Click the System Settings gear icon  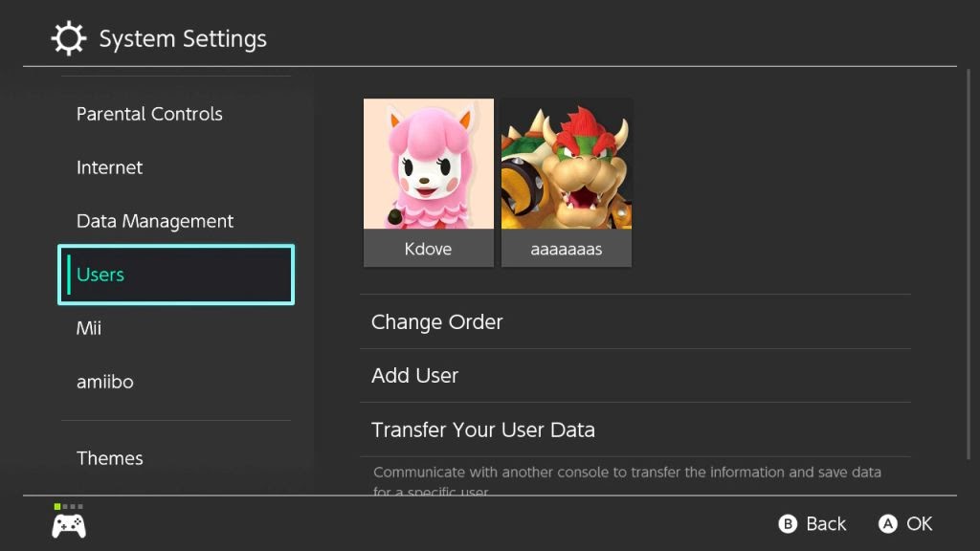click(69, 39)
